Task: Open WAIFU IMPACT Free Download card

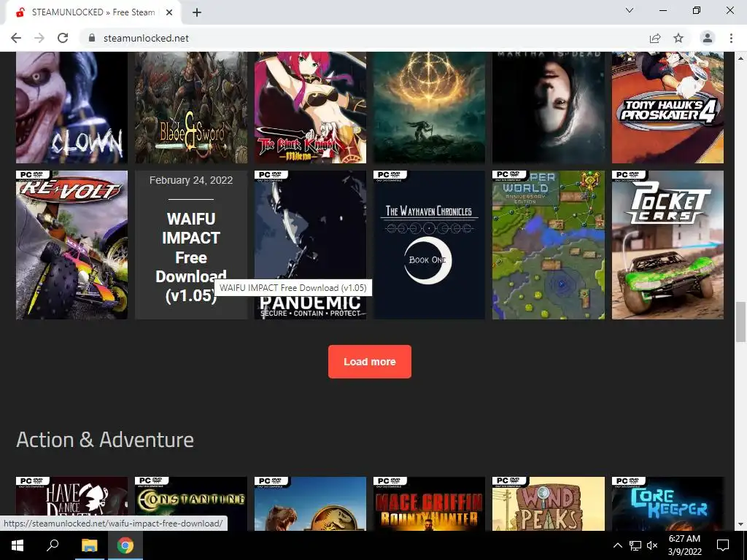Action: [191, 245]
